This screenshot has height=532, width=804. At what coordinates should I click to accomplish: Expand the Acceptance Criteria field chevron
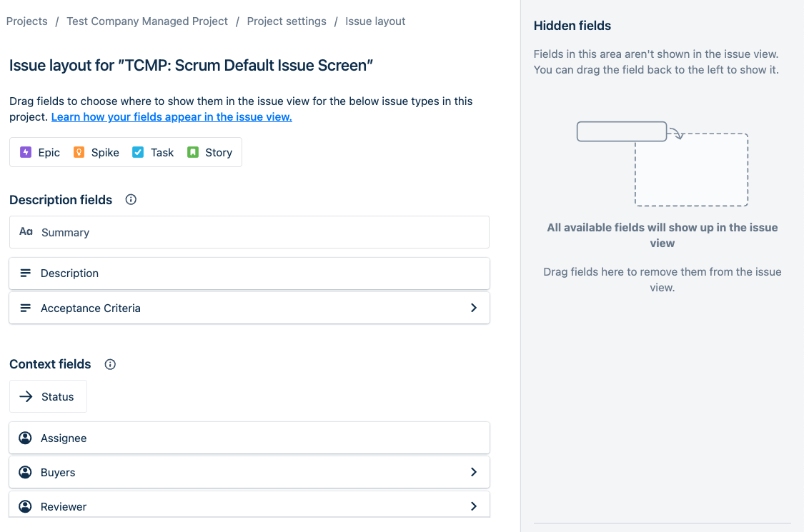pyautogui.click(x=474, y=308)
